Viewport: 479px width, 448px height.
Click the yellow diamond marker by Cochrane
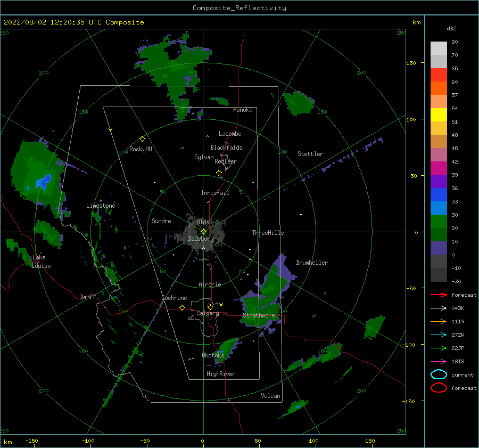tap(183, 307)
